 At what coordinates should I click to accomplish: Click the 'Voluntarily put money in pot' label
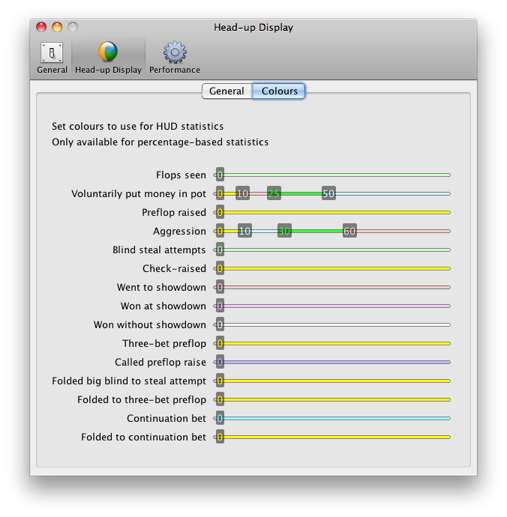click(139, 194)
